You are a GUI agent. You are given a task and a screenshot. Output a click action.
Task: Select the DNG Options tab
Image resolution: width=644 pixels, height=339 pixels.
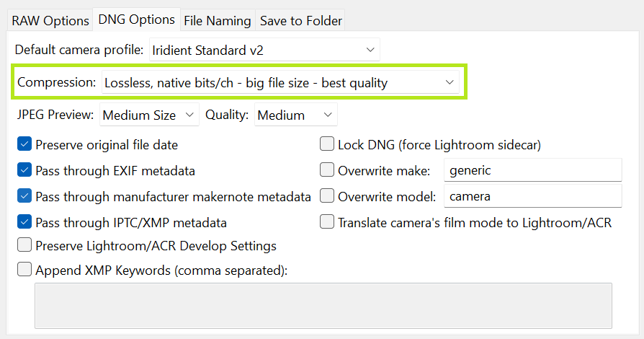coord(136,19)
